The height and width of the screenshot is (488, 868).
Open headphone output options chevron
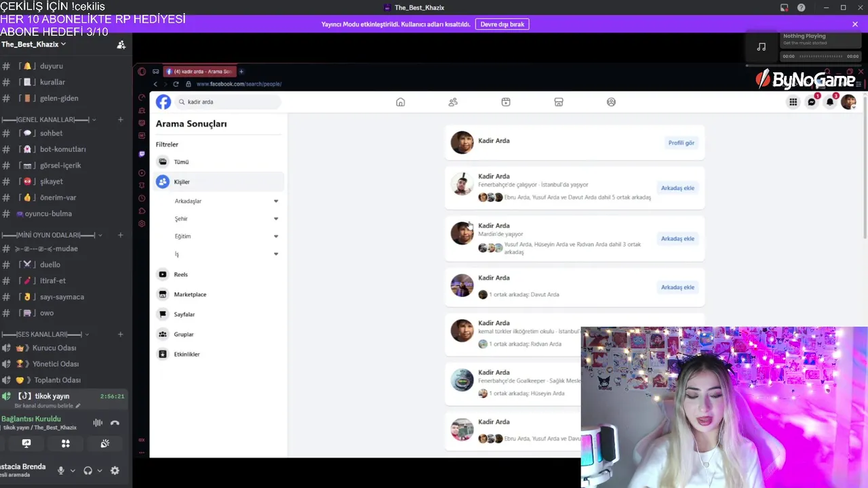point(100,471)
